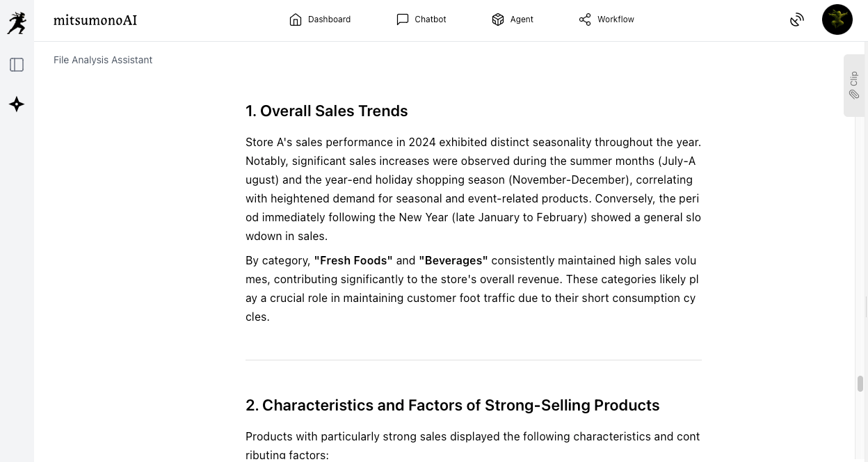Open the user avatar profile menu

click(837, 19)
